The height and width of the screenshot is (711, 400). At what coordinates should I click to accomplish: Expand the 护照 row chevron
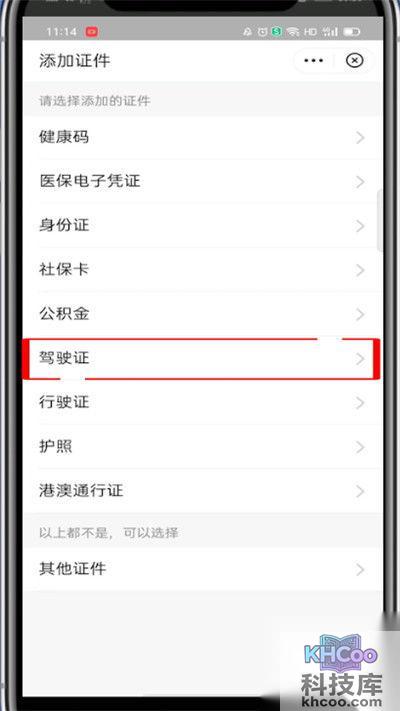click(x=361, y=447)
